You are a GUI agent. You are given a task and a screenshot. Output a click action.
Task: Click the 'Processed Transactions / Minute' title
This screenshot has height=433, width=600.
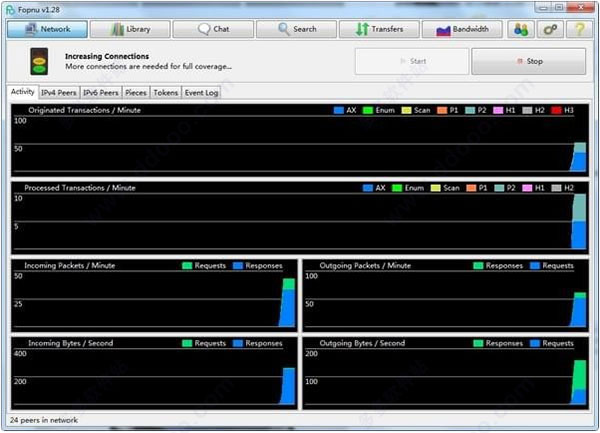click(x=80, y=188)
